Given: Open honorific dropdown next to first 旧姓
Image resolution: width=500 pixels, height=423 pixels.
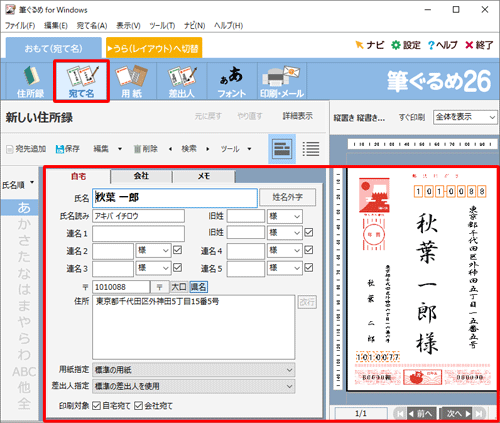Looking at the screenshot, I should pos(285,216).
